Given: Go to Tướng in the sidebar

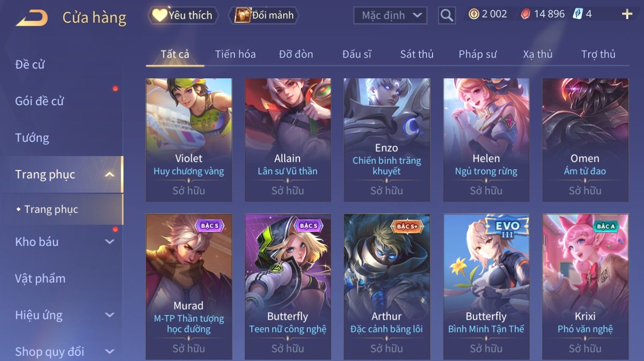Looking at the screenshot, I should coord(32,138).
